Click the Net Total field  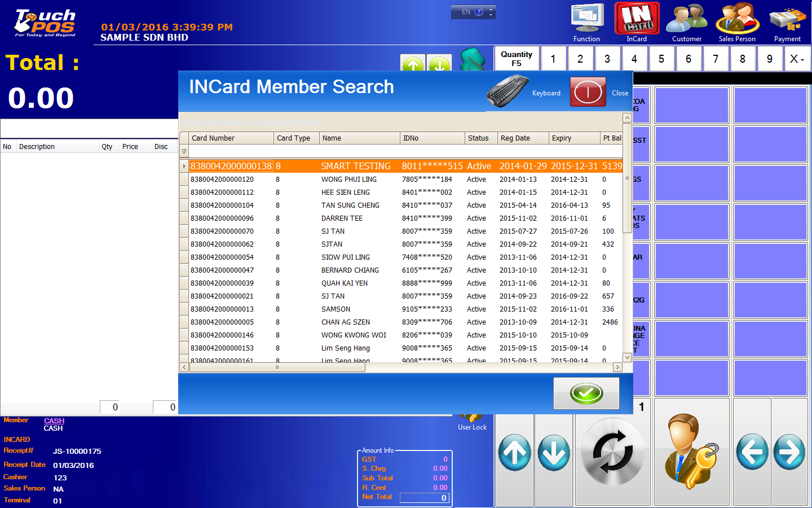point(424,498)
